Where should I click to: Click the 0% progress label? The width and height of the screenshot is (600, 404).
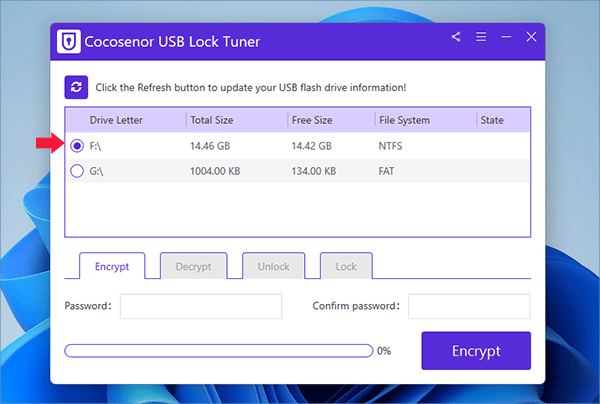(x=384, y=350)
